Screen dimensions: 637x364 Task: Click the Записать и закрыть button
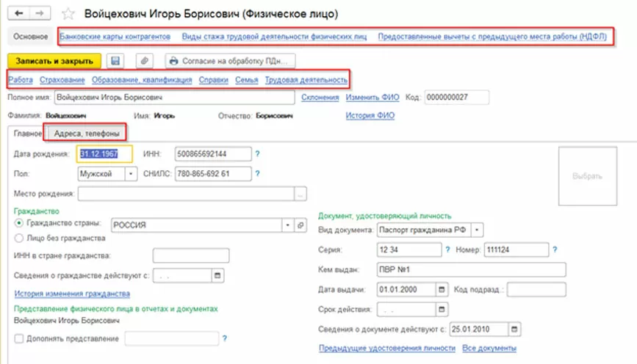54,61
